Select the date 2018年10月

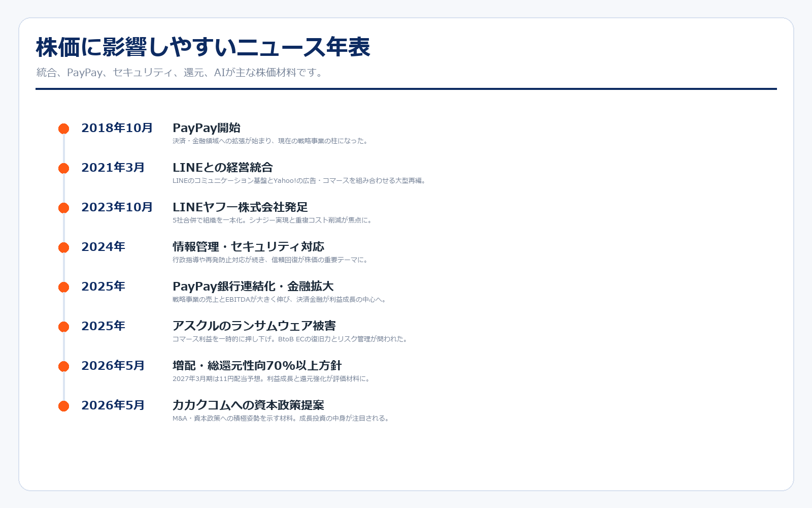(117, 128)
